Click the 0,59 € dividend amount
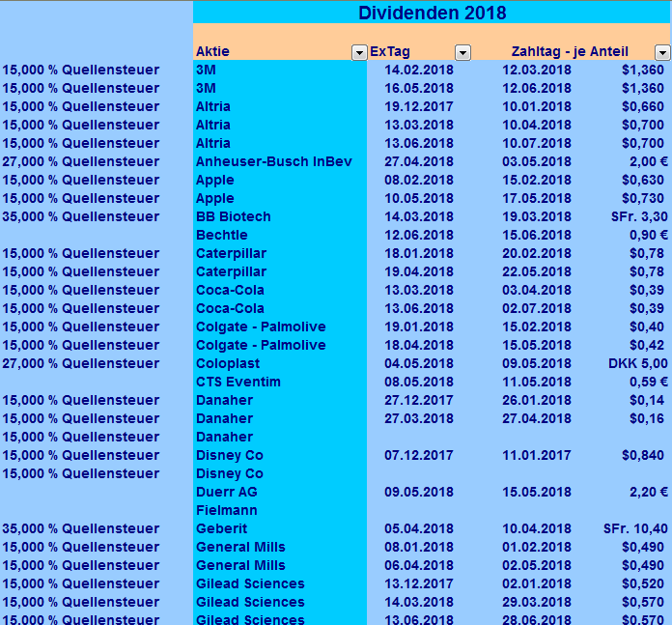The image size is (672, 625). [649, 382]
